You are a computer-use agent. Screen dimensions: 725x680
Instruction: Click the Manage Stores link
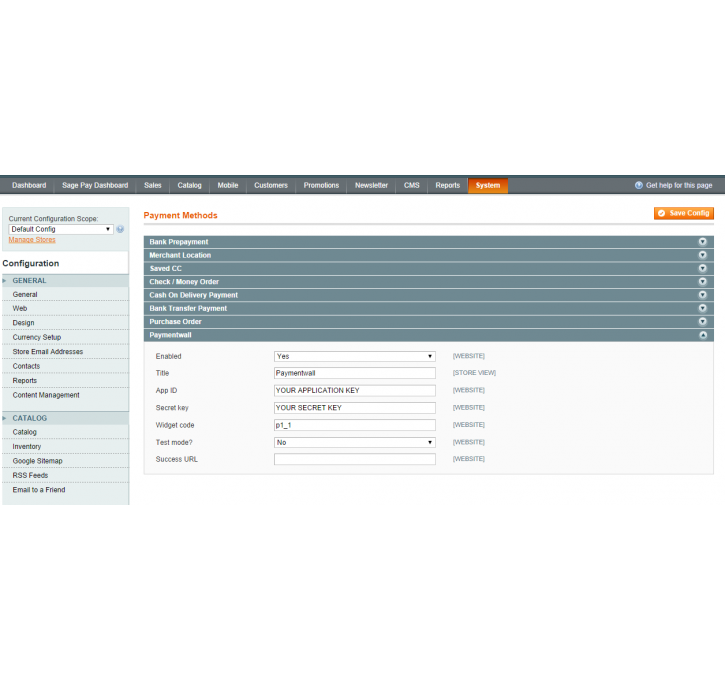pos(32,240)
